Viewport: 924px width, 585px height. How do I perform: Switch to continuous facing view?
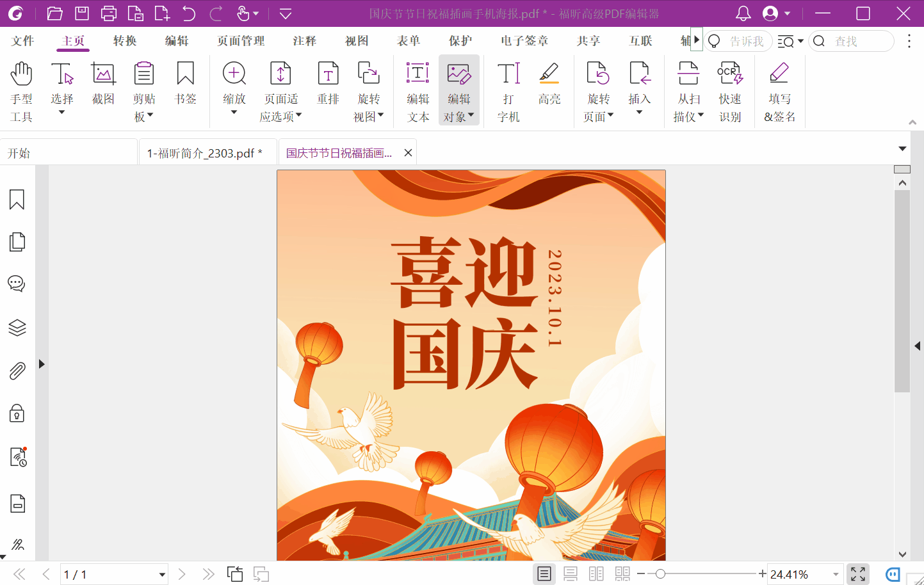(x=622, y=574)
